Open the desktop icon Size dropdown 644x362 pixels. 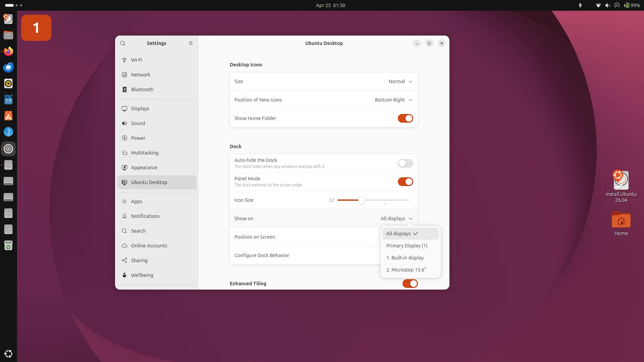point(400,81)
